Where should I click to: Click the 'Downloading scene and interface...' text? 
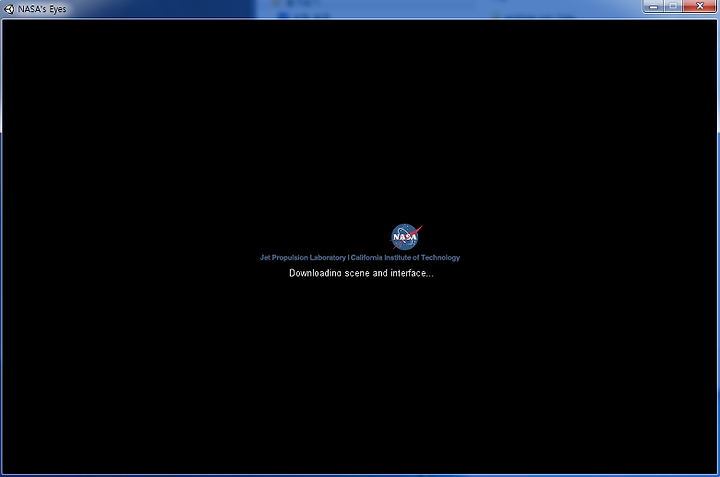coord(361,273)
